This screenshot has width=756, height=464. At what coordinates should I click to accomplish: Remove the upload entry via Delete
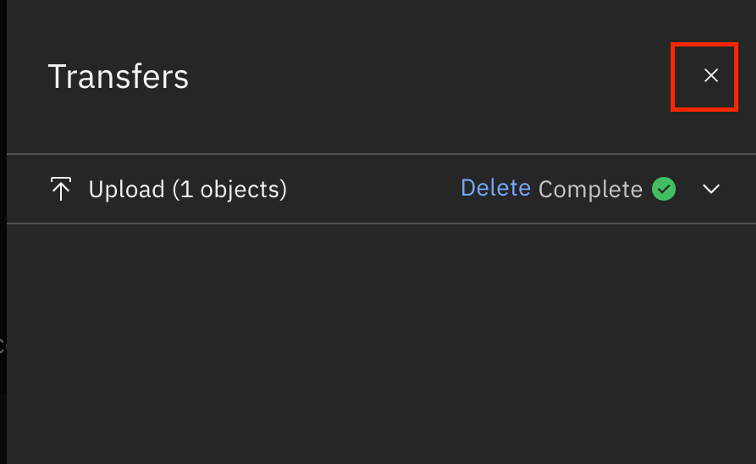coord(495,188)
